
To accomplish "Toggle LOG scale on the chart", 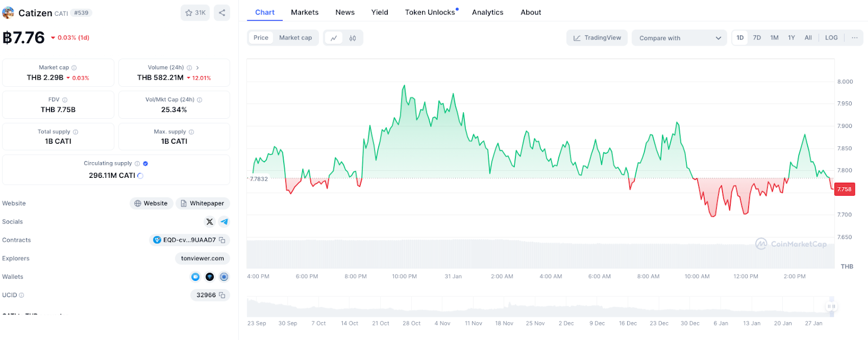I will coord(831,38).
